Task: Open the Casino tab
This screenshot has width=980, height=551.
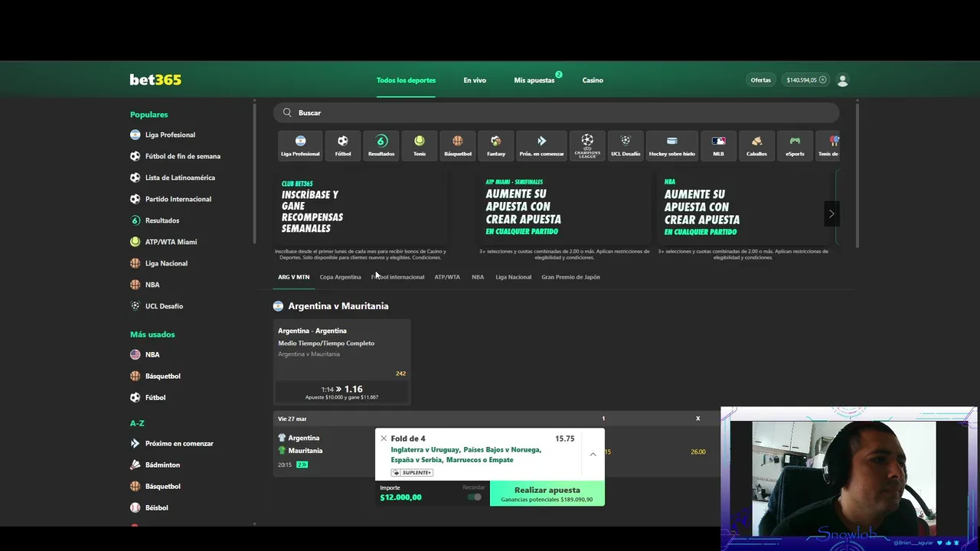Action: [x=593, y=80]
